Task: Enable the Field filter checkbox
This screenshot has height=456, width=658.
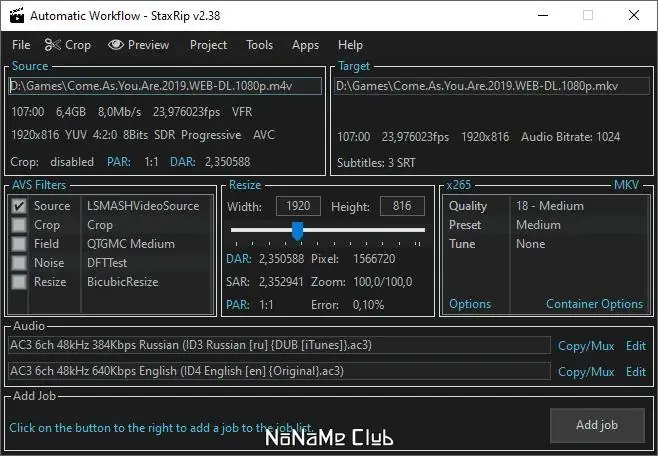Action: (19, 244)
